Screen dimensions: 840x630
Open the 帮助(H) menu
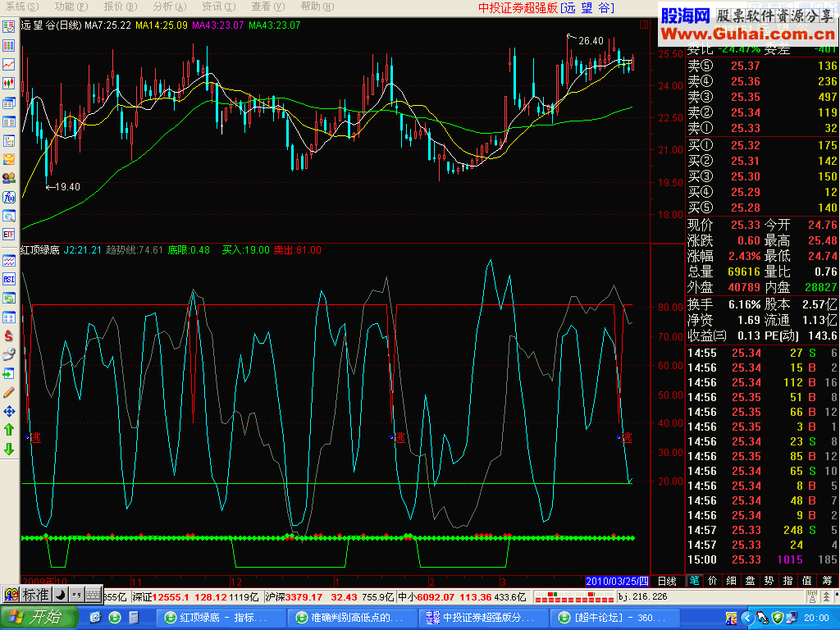pyautogui.click(x=317, y=7)
